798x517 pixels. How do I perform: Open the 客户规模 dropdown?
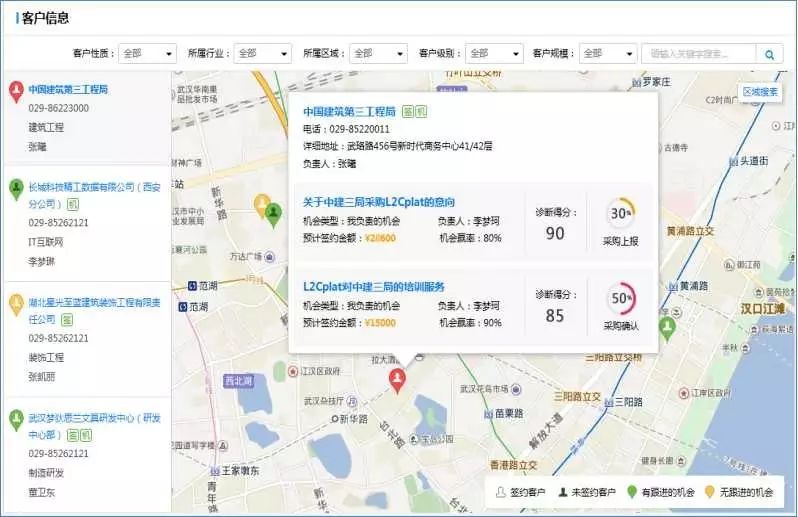tap(608, 53)
